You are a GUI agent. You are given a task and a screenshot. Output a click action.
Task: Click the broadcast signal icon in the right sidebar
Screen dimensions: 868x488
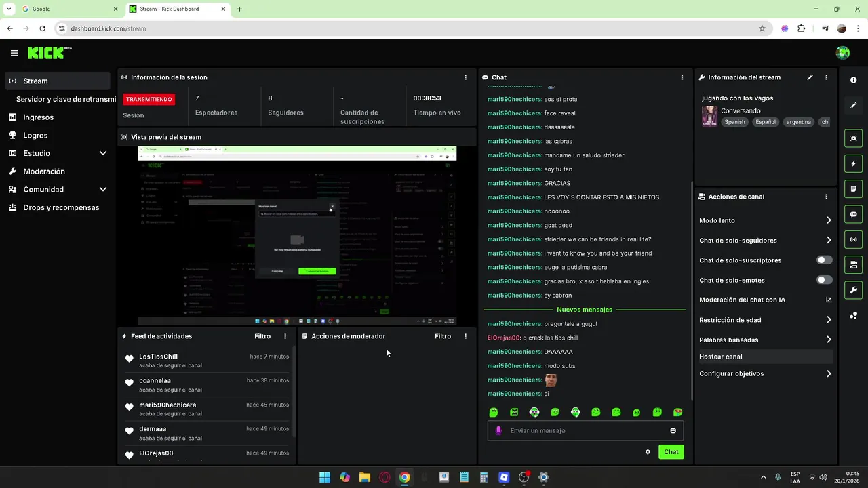(x=853, y=239)
